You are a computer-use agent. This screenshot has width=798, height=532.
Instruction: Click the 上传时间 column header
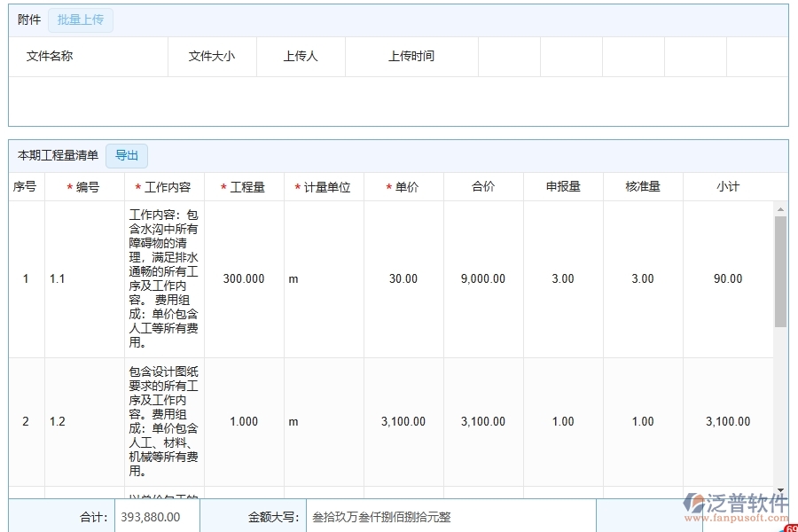(411, 56)
